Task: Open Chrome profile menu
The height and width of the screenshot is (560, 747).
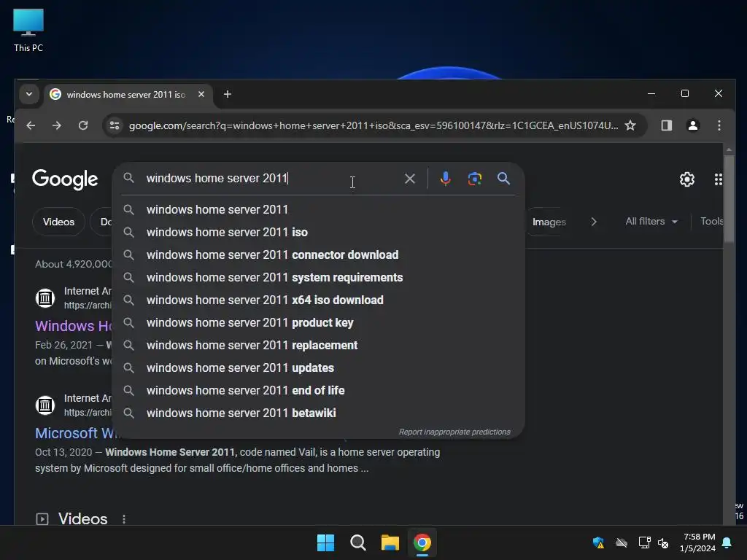Action: coord(693,125)
